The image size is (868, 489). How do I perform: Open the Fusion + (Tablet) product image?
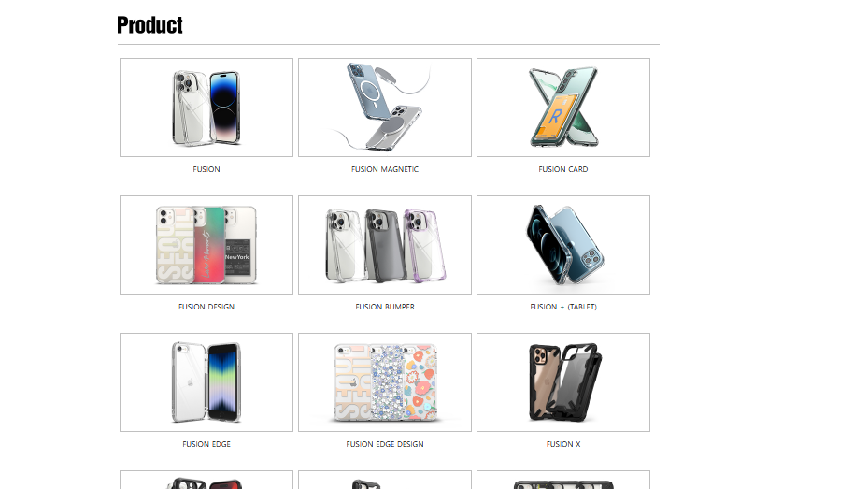coord(563,245)
